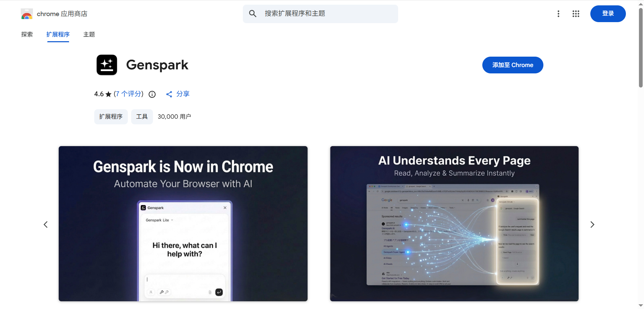Click the 扩展程序 category chip
This screenshot has height=309, width=644.
point(111,117)
